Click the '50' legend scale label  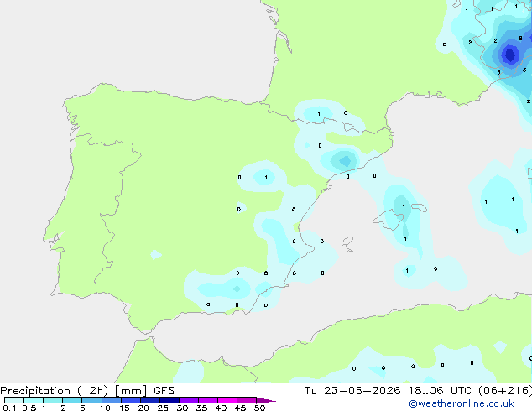pyautogui.click(x=259, y=408)
